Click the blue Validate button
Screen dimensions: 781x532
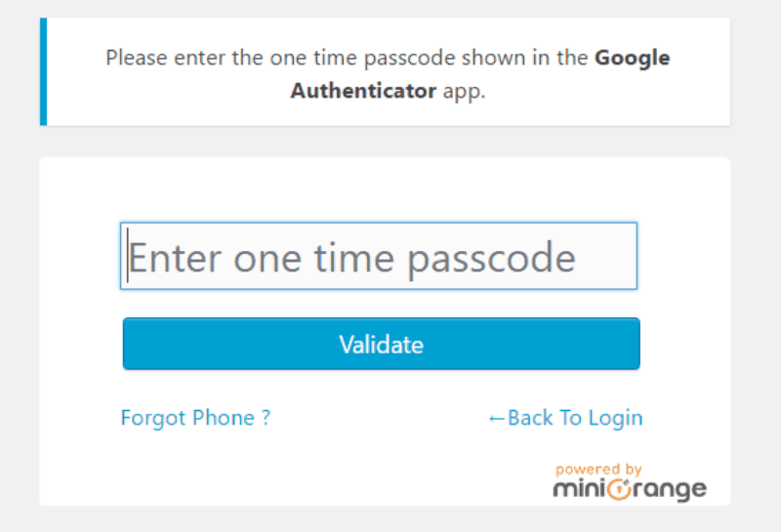pyautogui.click(x=382, y=344)
